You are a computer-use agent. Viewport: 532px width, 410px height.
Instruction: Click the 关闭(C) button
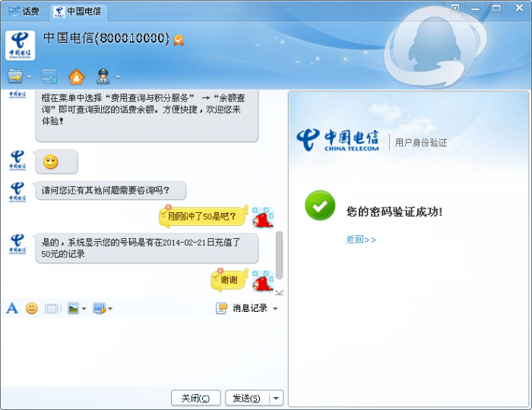click(196, 398)
